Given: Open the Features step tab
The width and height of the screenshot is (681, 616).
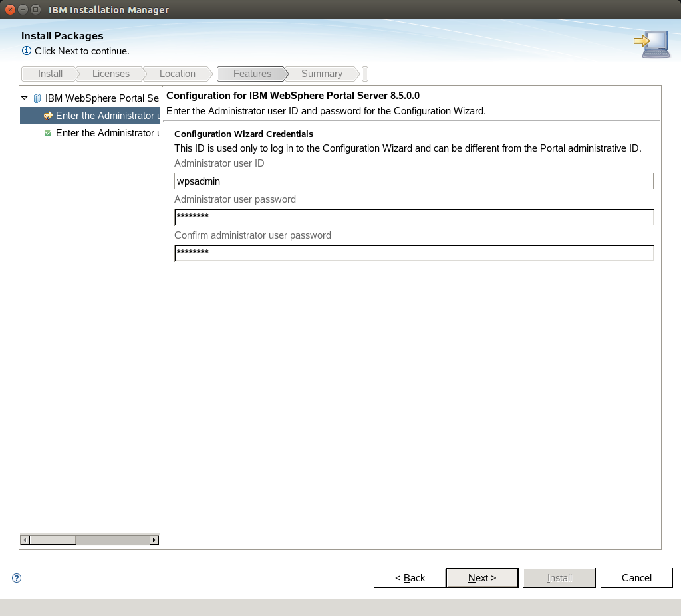Looking at the screenshot, I should 252,74.
